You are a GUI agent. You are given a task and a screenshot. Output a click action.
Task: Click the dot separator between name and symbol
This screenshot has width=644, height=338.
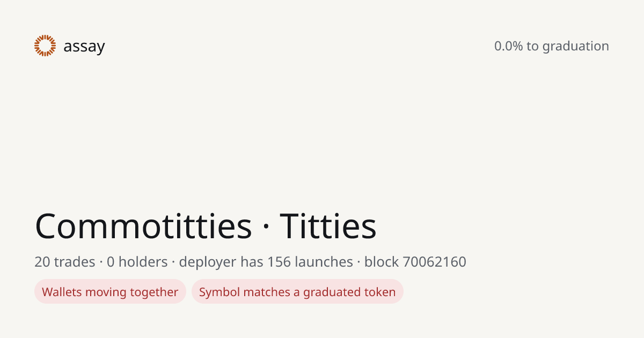pos(266,227)
